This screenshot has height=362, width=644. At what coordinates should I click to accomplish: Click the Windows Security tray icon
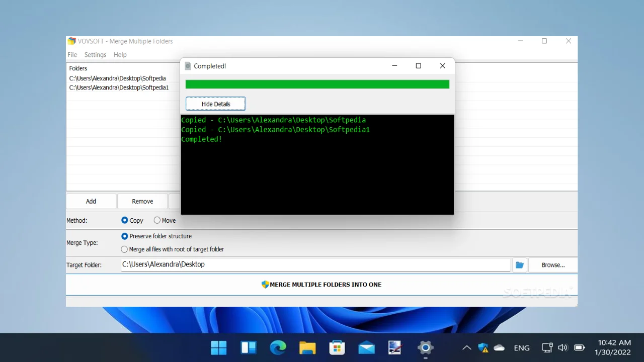tap(484, 347)
